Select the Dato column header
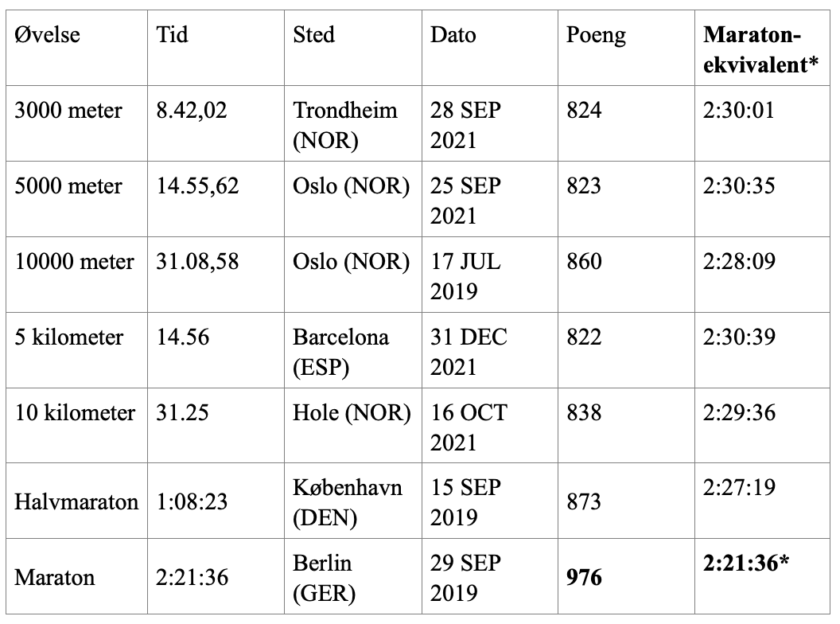Viewport: 840px width, 624px height. coord(453,36)
